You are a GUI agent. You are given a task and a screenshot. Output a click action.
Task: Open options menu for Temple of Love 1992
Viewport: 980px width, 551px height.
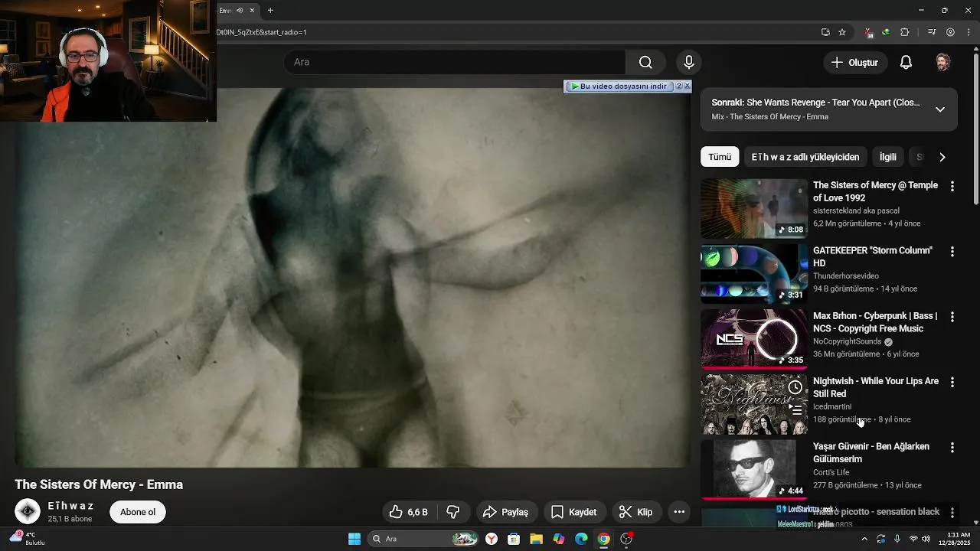952,186
